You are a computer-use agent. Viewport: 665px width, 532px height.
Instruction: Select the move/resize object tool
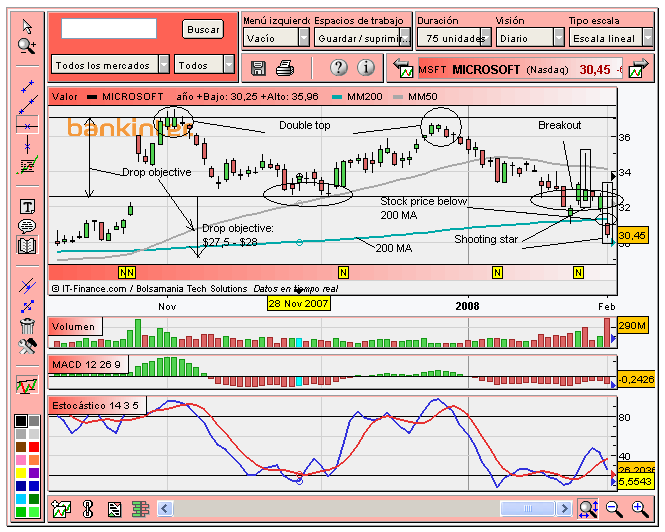click(27, 306)
